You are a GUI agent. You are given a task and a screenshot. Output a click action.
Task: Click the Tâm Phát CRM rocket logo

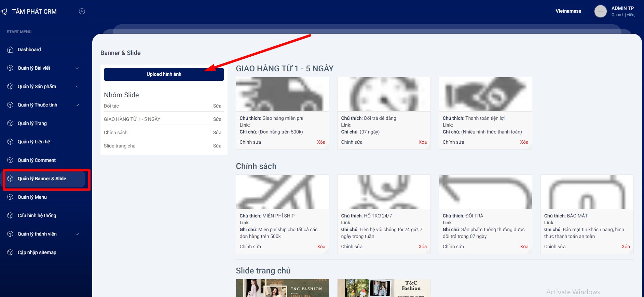click(4, 12)
